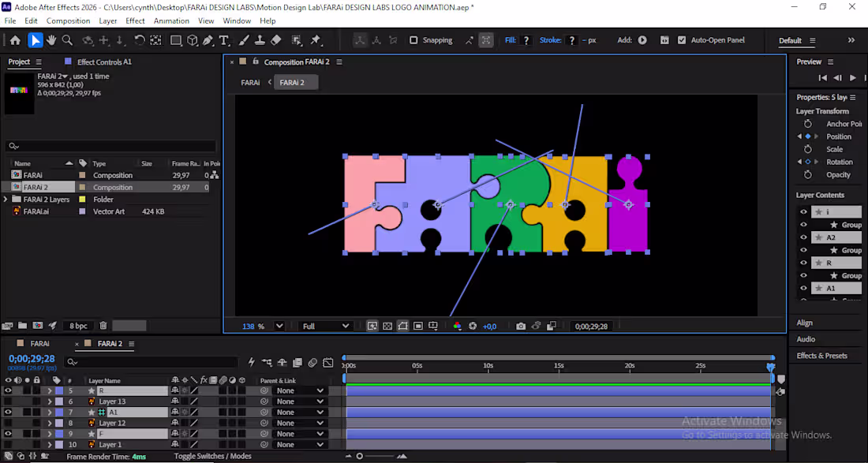Click the current-time indicator in the timeline
The image size is (868, 463).
tap(771, 367)
